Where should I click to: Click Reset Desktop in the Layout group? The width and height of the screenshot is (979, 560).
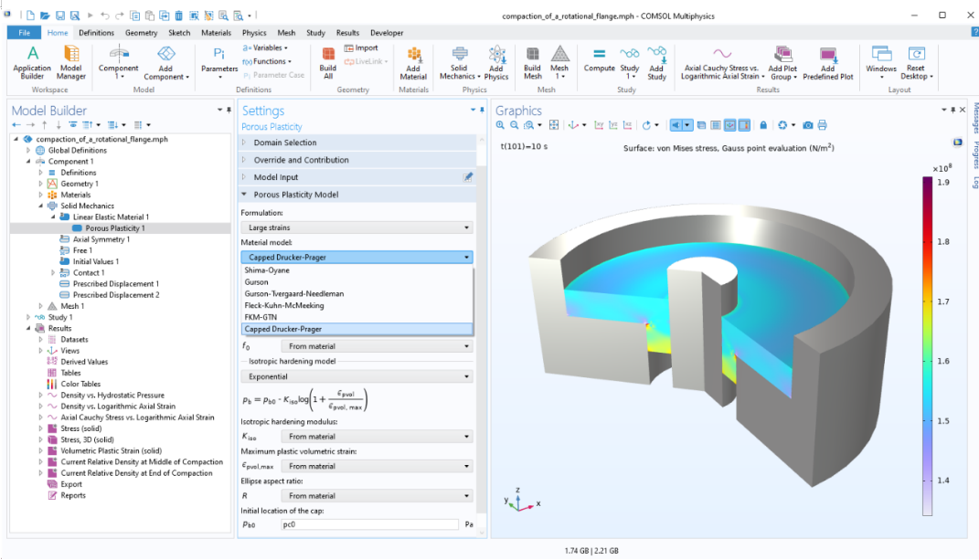point(917,62)
